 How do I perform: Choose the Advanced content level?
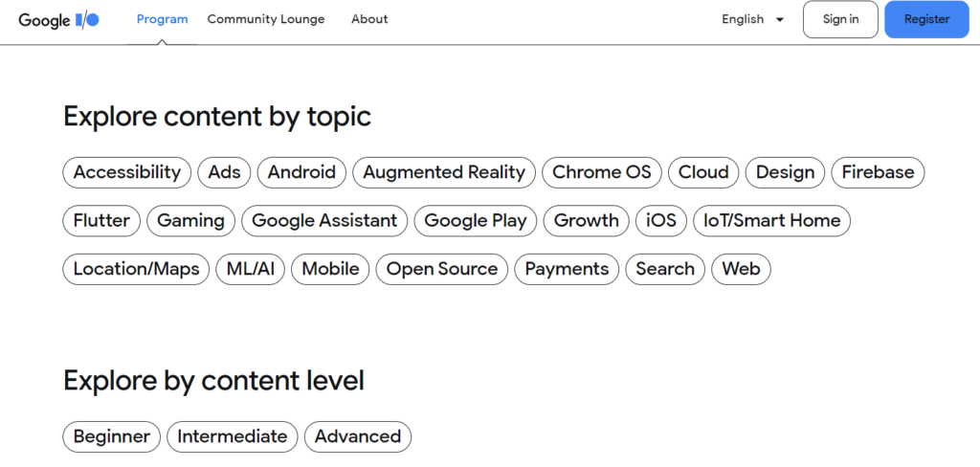click(358, 436)
